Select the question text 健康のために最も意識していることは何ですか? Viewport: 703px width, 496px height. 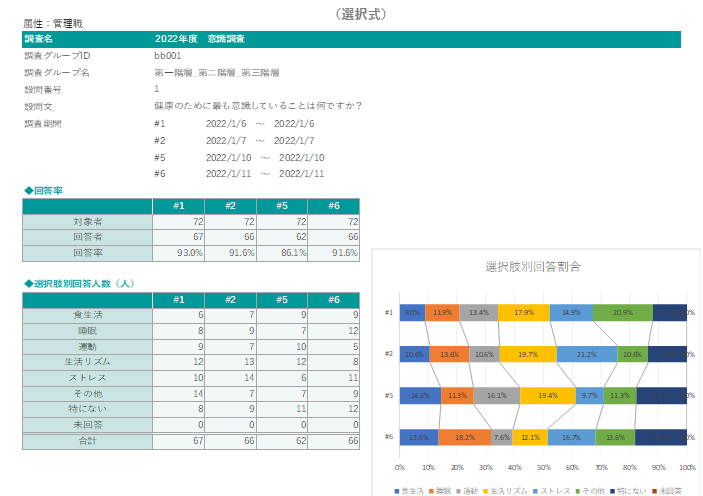258,106
